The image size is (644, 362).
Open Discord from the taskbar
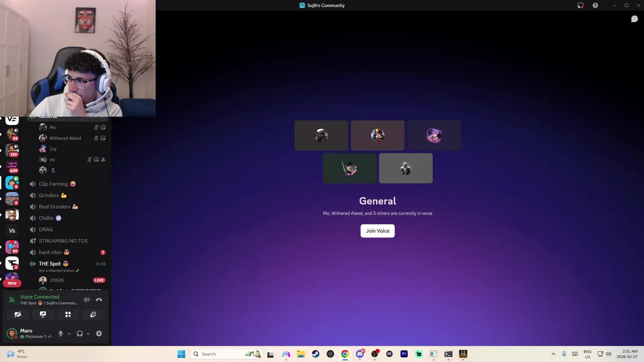360,354
